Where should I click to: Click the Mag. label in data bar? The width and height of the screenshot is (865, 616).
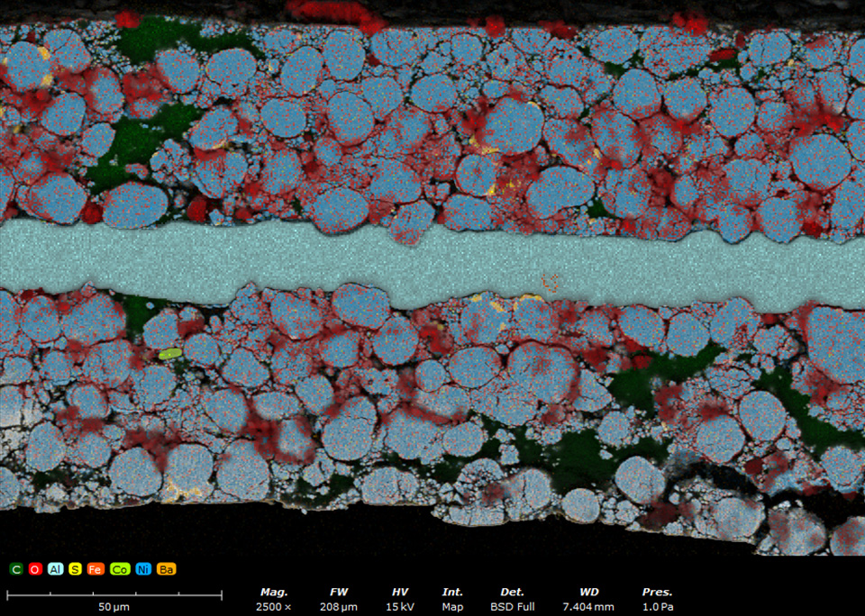tap(274, 592)
